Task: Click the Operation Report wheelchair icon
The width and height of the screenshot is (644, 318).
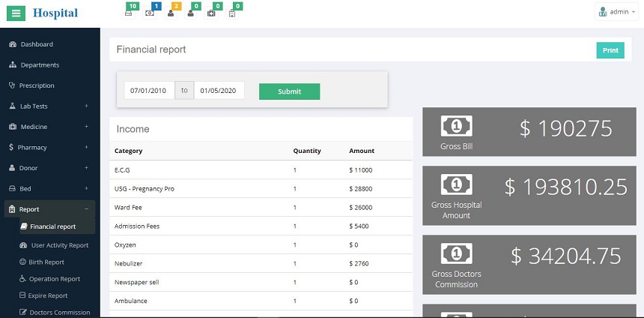Action: [x=22, y=278]
